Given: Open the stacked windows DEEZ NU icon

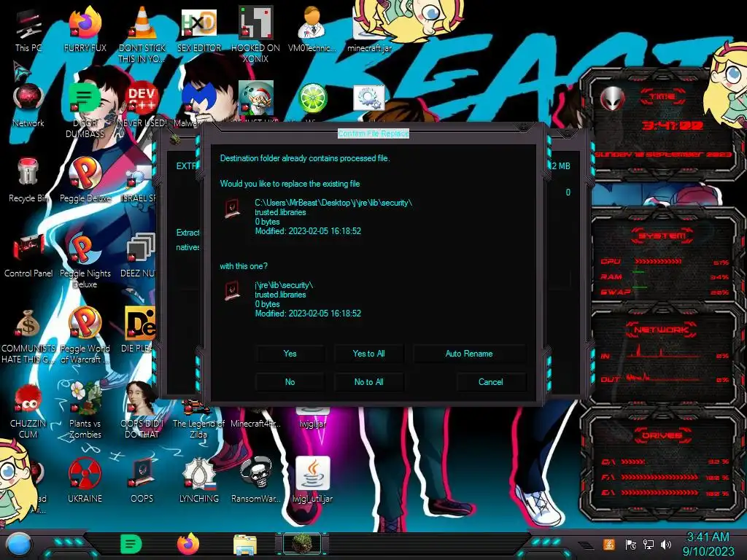Looking at the screenshot, I should click(139, 255).
